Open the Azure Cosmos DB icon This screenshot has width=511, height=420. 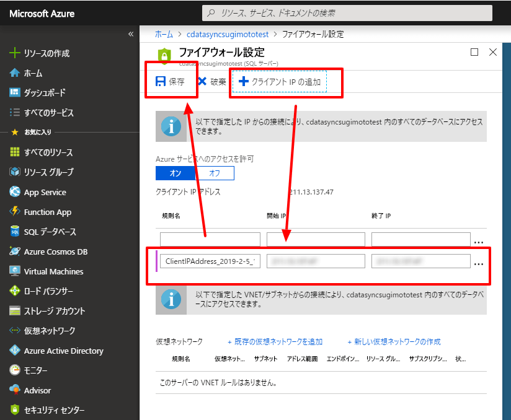coord(14,252)
